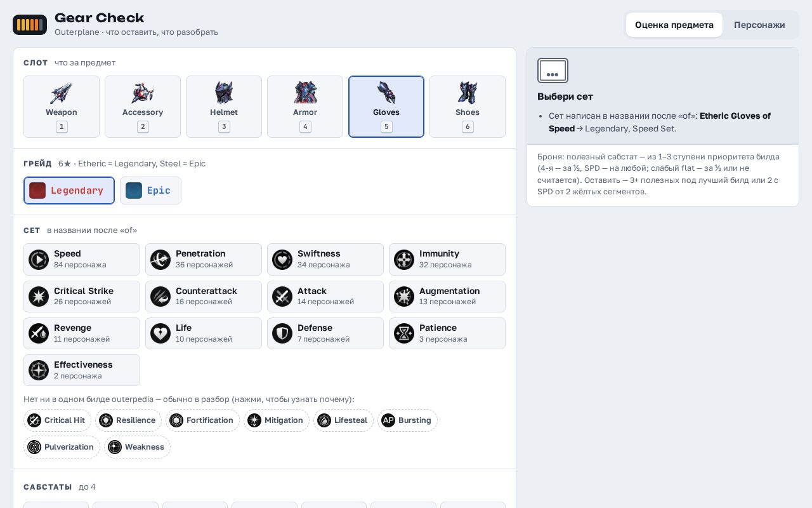Click the Legendary red color swatch

(x=37, y=190)
